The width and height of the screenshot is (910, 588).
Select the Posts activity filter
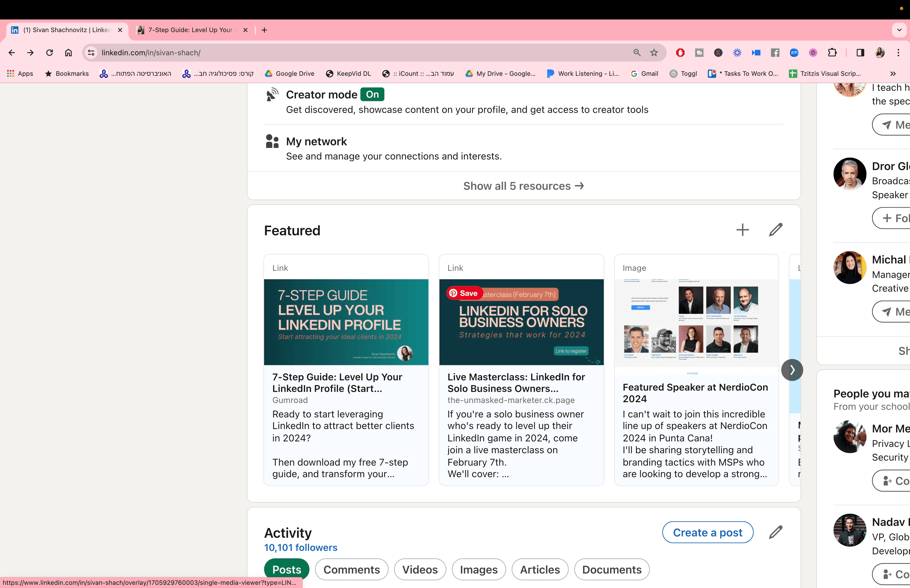(286, 569)
